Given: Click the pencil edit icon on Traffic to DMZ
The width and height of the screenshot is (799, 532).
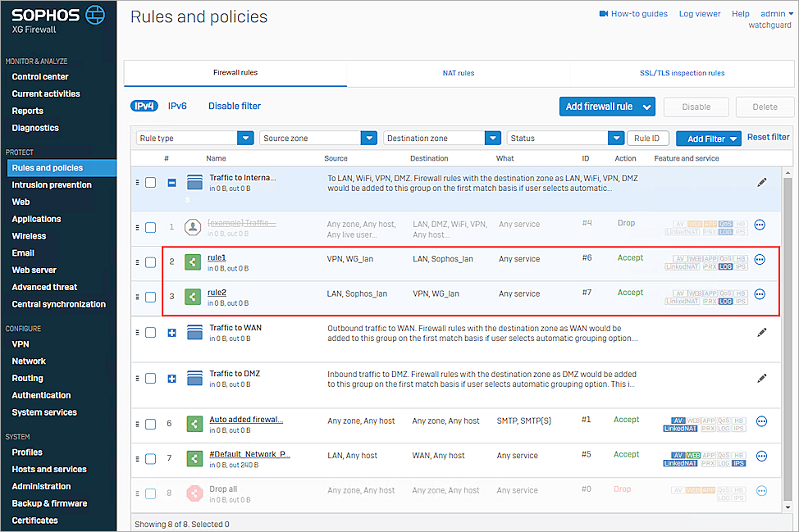Looking at the screenshot, I should (761, 379).
